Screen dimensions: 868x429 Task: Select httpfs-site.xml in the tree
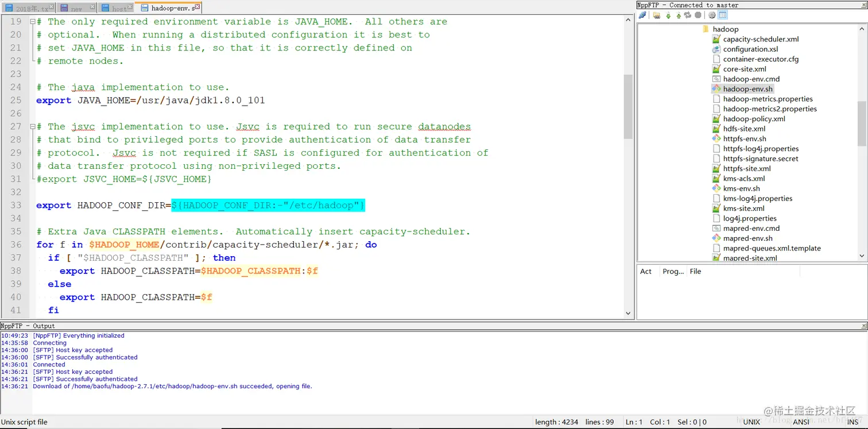click(747, 168)
